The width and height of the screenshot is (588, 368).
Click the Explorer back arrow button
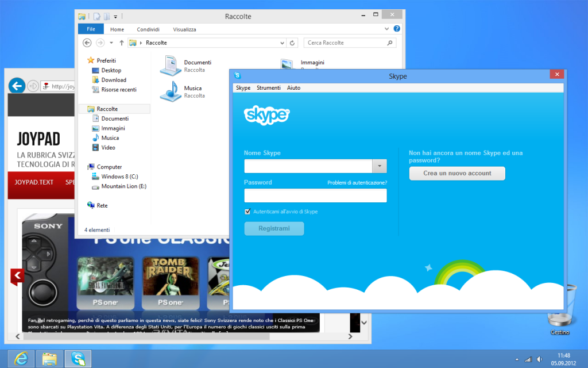[x=87, y=43]
